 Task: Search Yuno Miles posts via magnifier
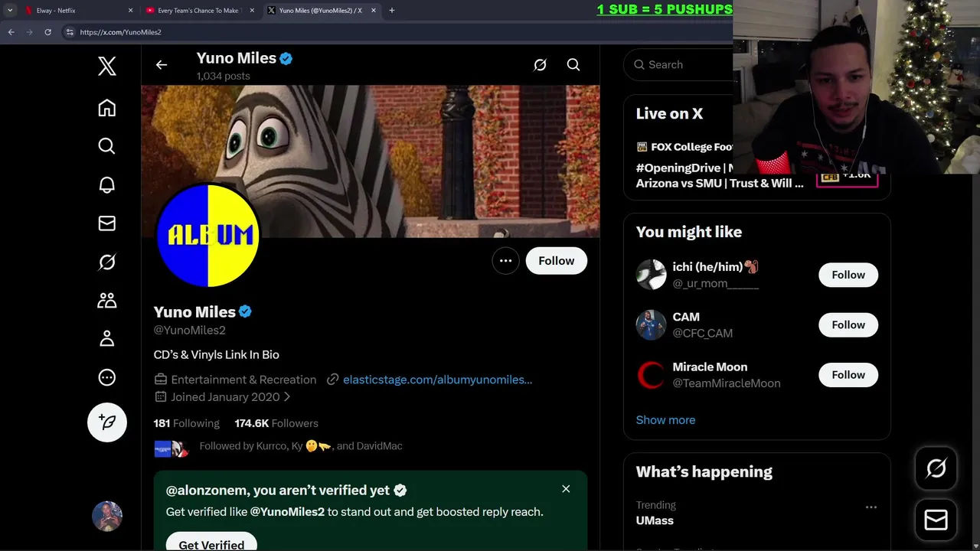pos(573,65)
